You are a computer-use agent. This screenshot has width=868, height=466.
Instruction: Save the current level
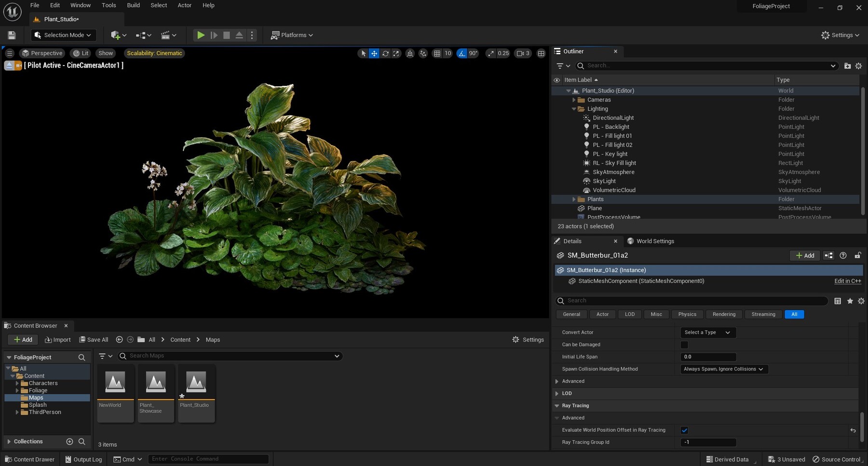(x=11, y=35)
